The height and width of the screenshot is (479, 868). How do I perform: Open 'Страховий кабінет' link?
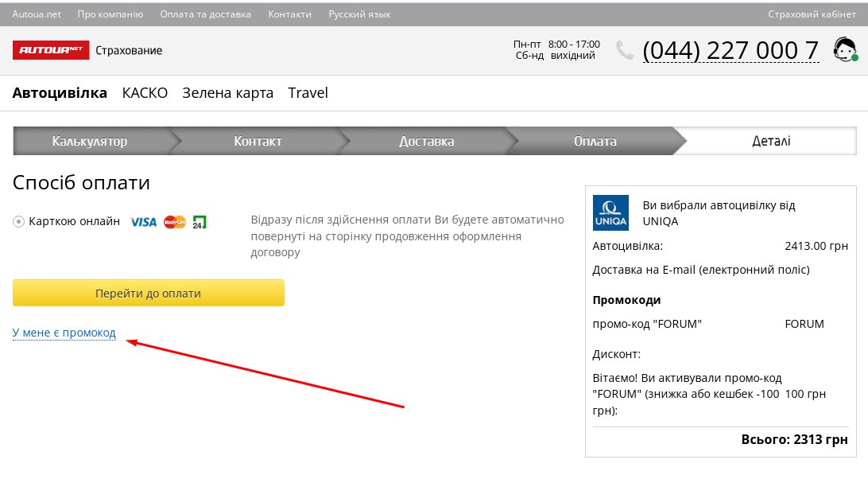(x=812, y=14)
